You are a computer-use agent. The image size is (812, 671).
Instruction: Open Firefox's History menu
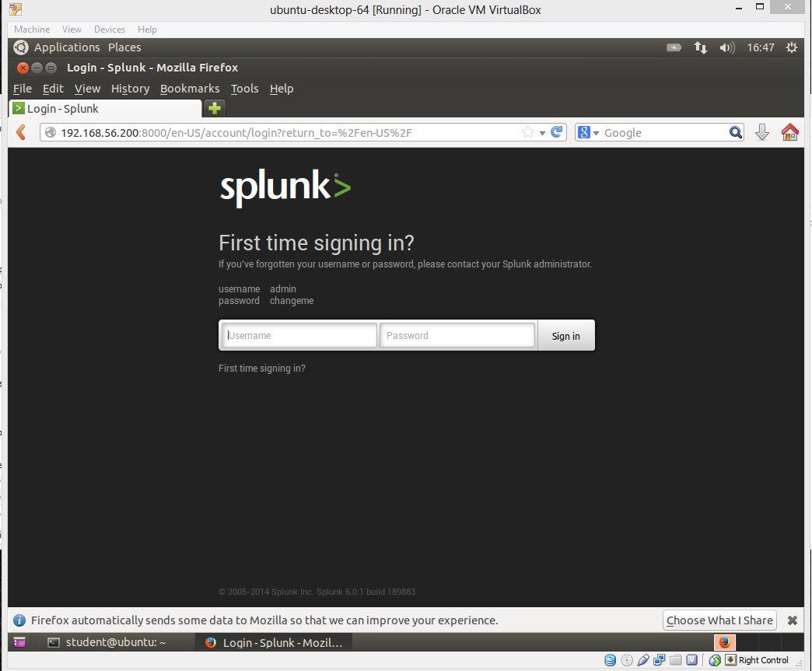(130, 89)
